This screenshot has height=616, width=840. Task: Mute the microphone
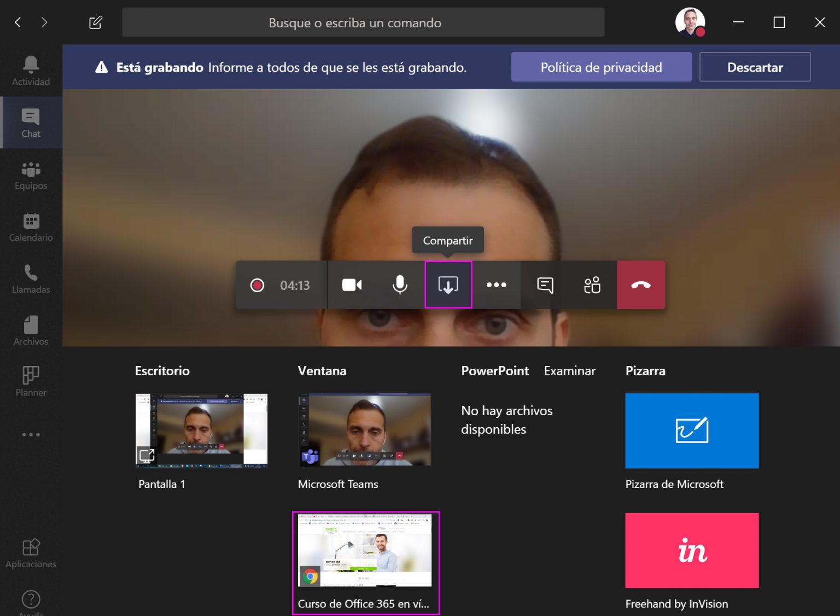pyautogui.click(x=400, y=284)
